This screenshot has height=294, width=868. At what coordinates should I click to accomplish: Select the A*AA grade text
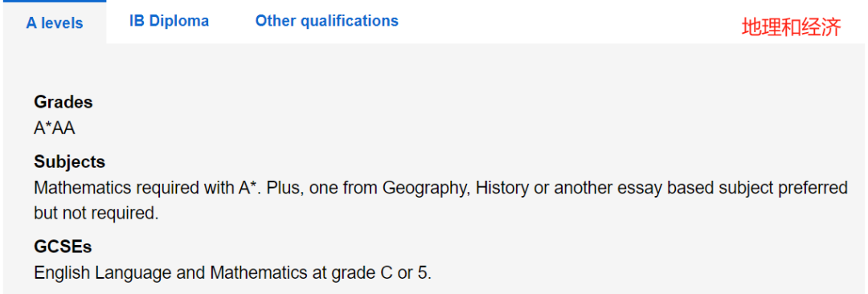coord(55,128)
